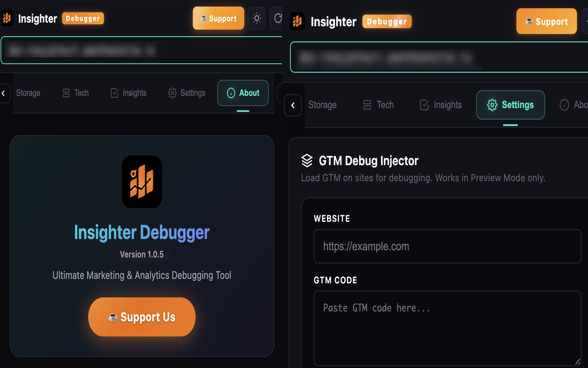Open the partially visible About tab, right panel
Viewport: 588px width, 368px height.
coord(573,105)
